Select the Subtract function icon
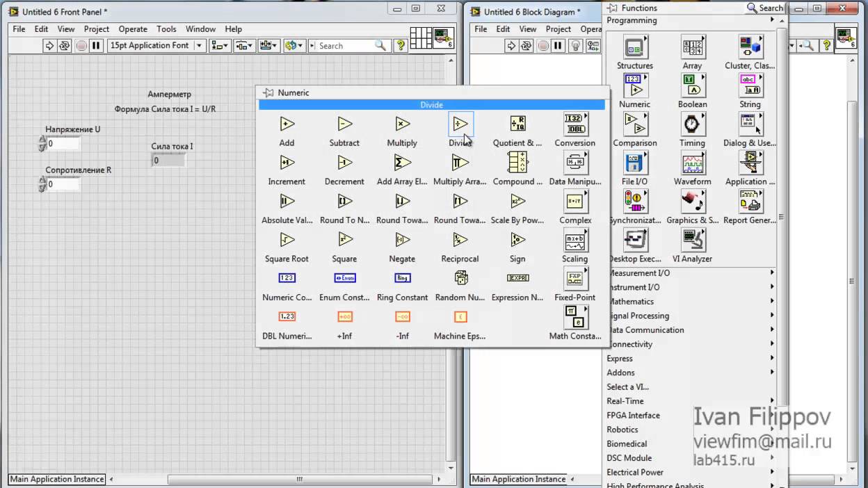 [x=345, y=124]
